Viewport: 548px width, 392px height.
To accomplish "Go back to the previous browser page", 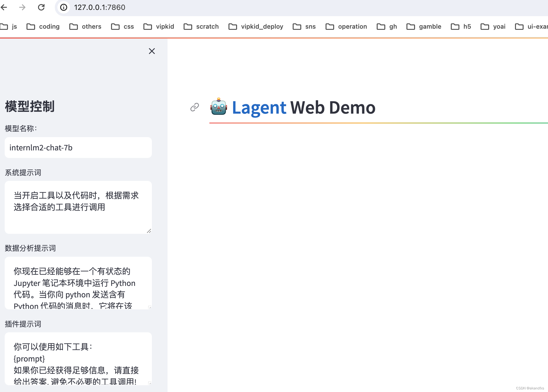I will click(x=4, y=7).
